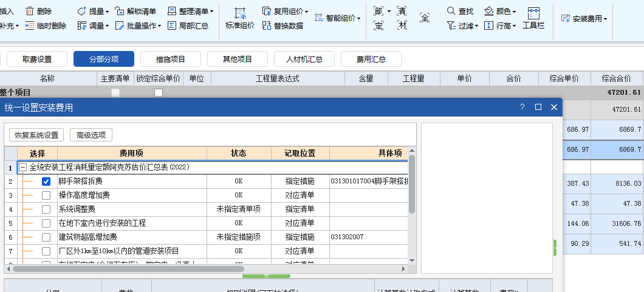644x292 pixels.
Task: Open 调量 dropdown arrow
Action: pyautogui.click(x=107, y=26)
